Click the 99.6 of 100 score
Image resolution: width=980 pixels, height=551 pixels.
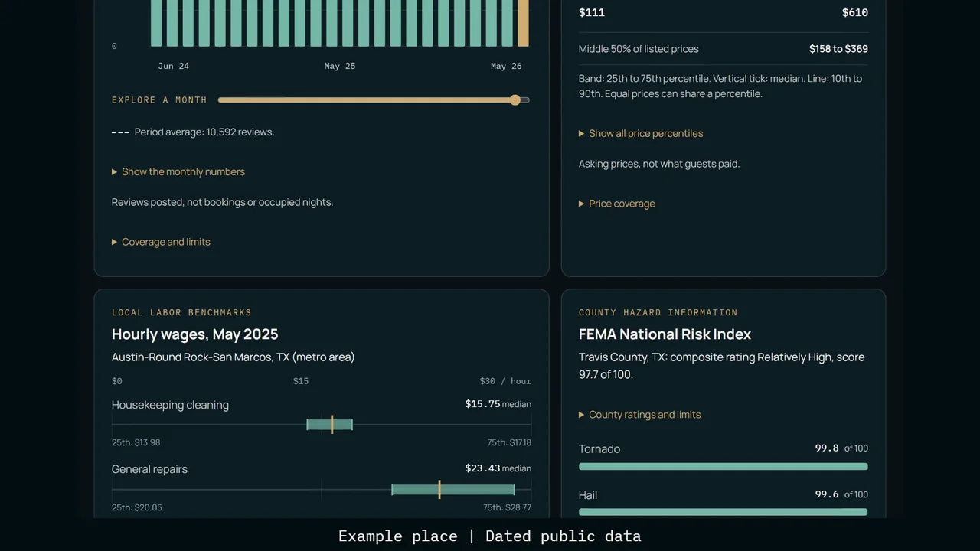coord(841,494)
